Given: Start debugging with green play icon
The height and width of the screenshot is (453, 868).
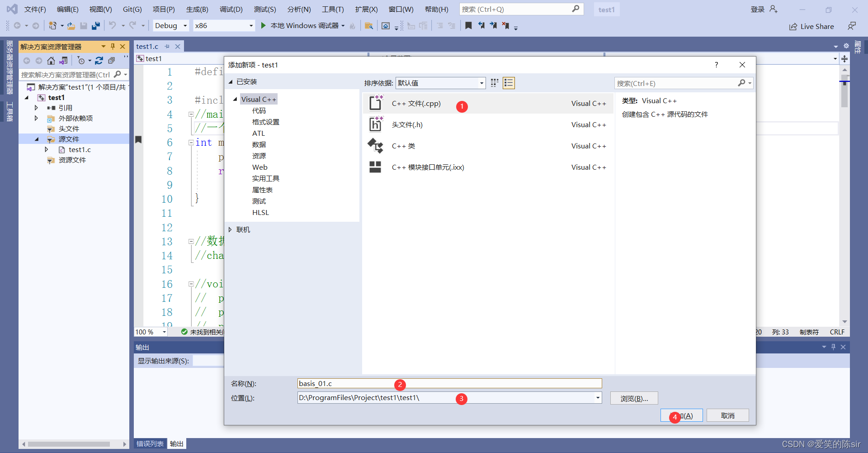Looking at the screenshot, I should pyautogui.click(x=263, y=26).
